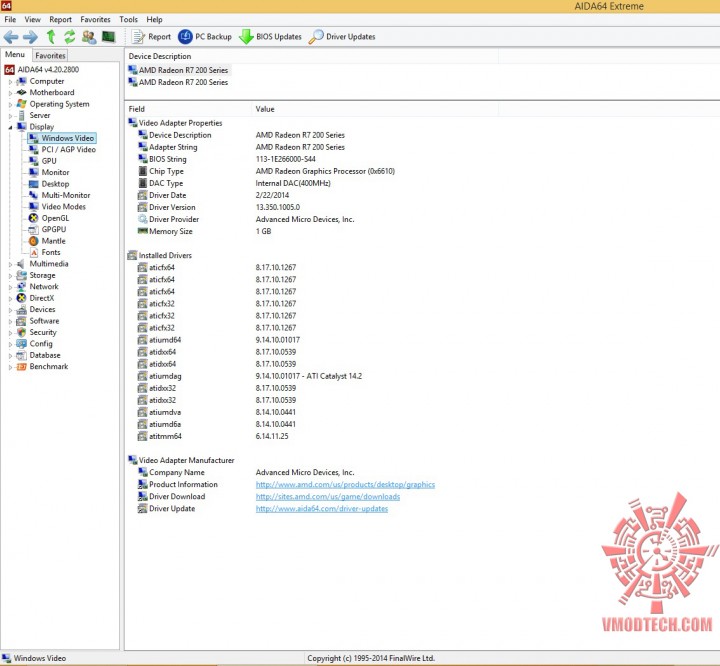Select AIDA64 v4.20.2800 root node

pos(48,69)
